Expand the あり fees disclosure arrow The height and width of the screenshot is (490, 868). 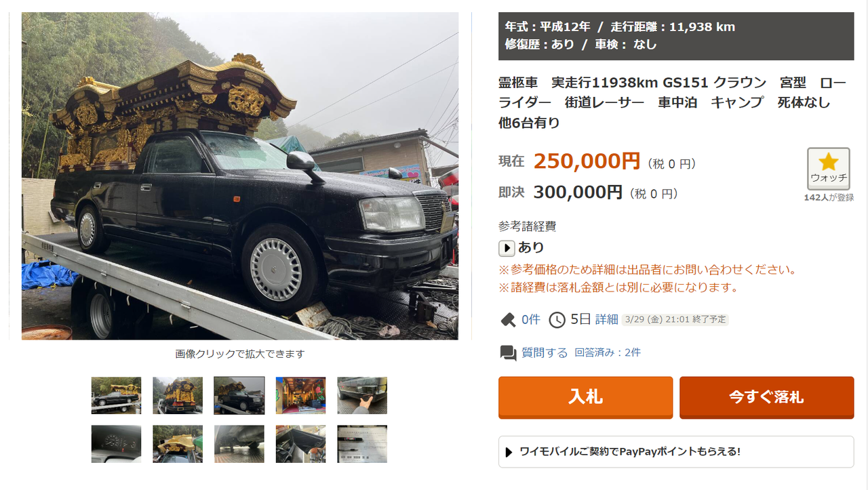[507, 248]
